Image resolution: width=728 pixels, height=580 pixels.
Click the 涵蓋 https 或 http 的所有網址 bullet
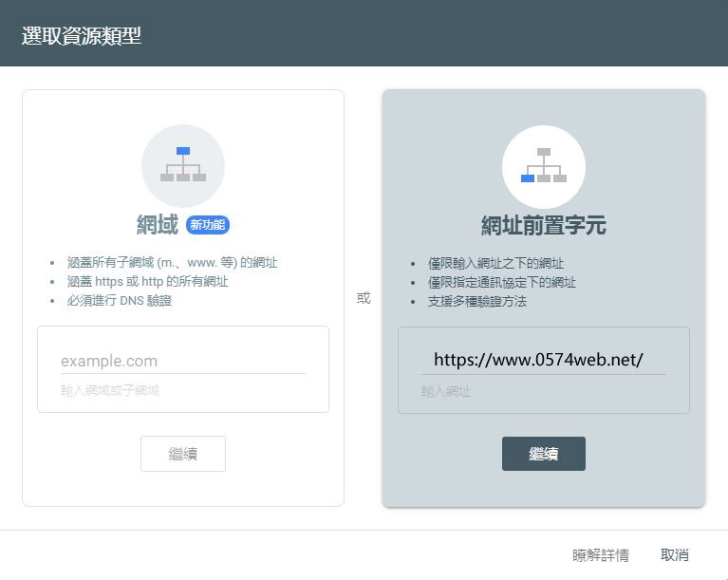point(148,282)
